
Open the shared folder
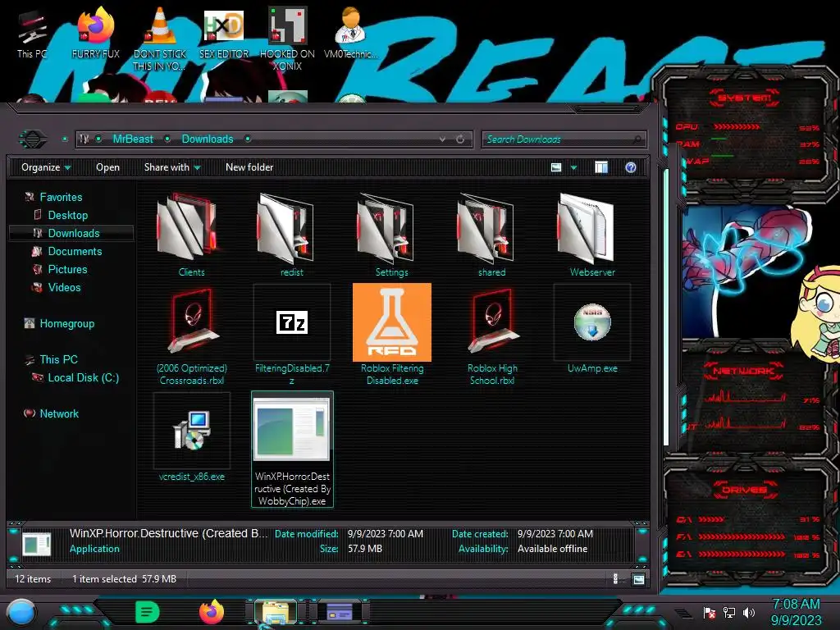coord(492,234)
